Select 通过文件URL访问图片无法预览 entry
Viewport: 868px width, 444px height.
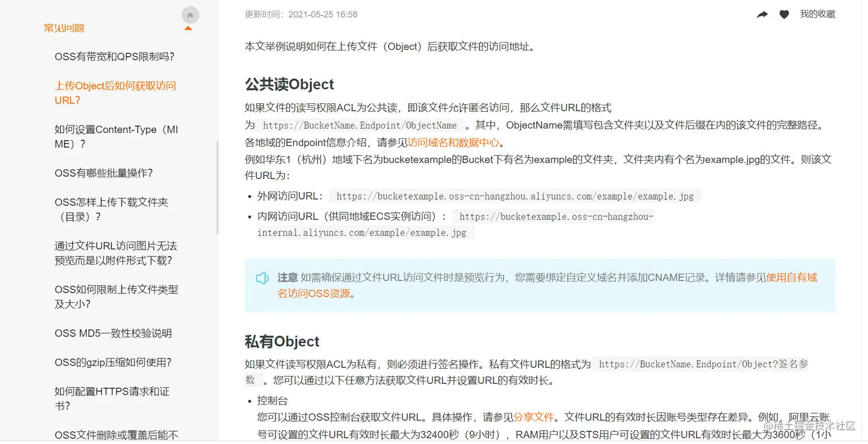point(116,253)
